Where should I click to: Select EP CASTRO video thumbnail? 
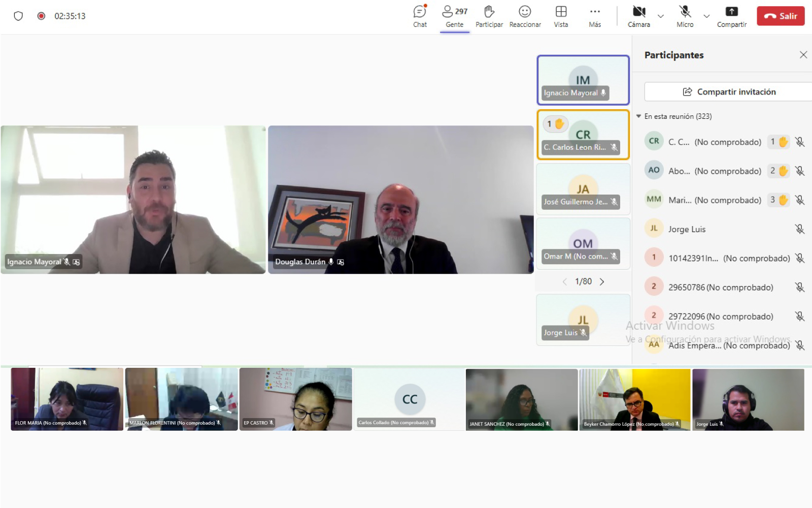(296, 399)
